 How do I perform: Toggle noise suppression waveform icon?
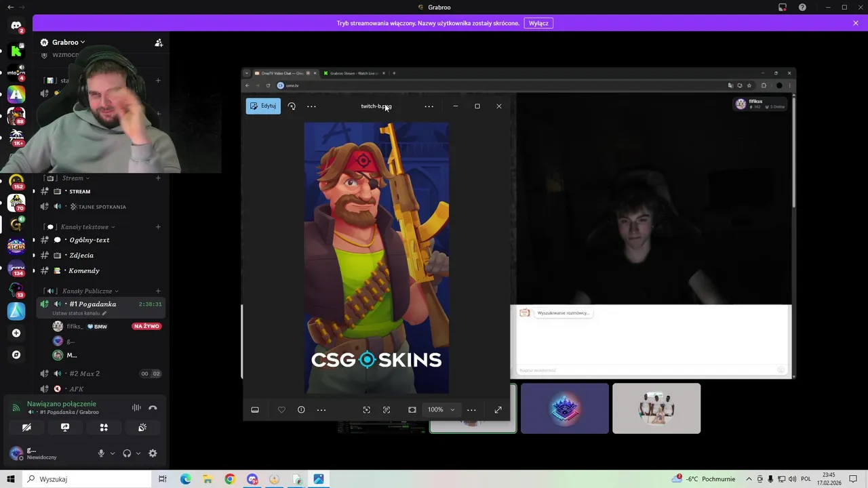pos(136,408)
